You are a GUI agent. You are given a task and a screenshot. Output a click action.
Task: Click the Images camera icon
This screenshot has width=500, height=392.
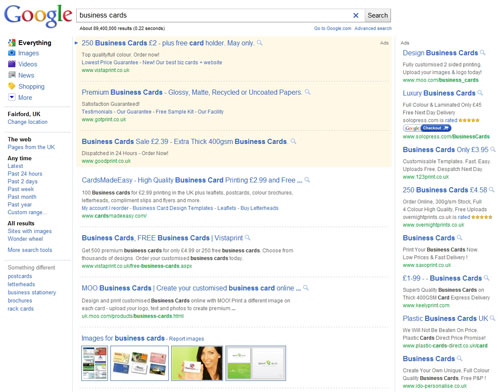point(12,53)
